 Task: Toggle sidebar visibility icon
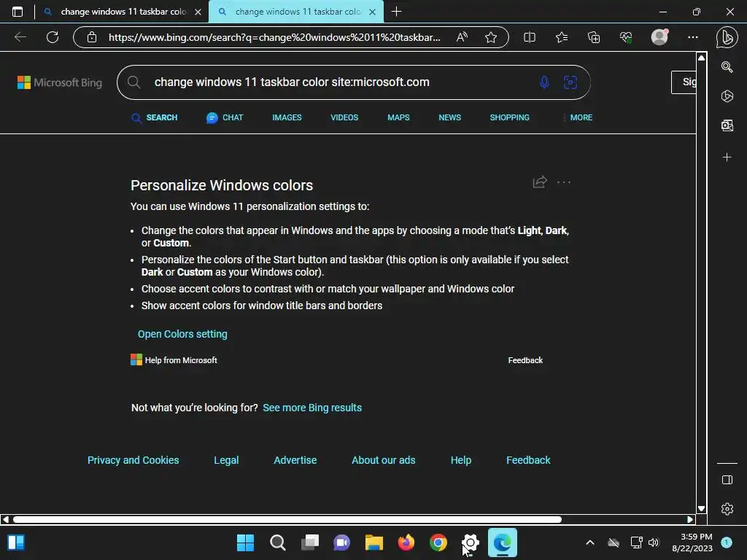(727, 480)
